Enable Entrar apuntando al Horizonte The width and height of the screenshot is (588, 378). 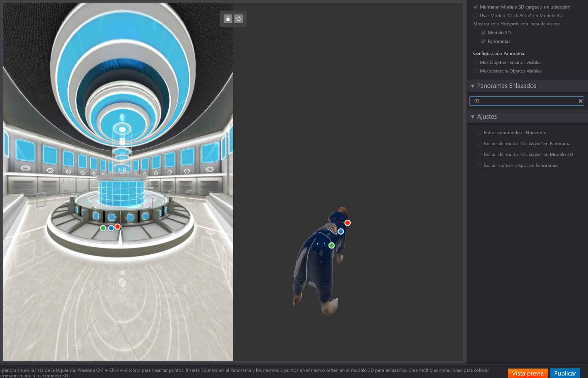(x=479, y=133)
